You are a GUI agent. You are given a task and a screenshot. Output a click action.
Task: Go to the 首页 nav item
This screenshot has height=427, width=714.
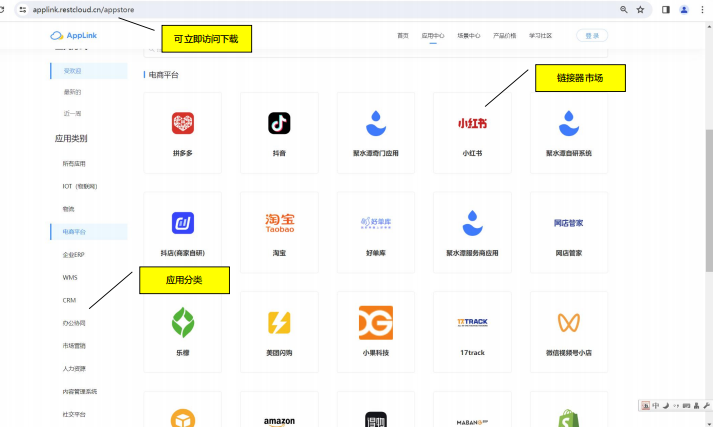pos(403,36)
